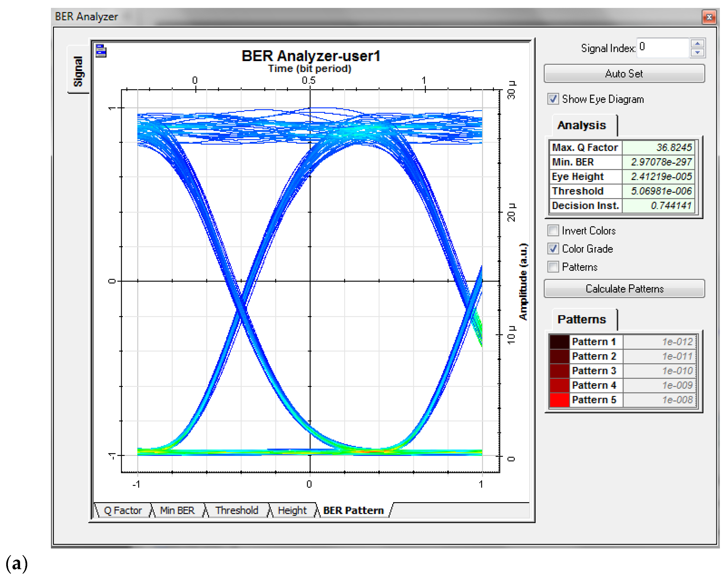Enable the Invert Colors checkbox
The width and height of the screenshot is (728, 584).
tap(553, 230)
